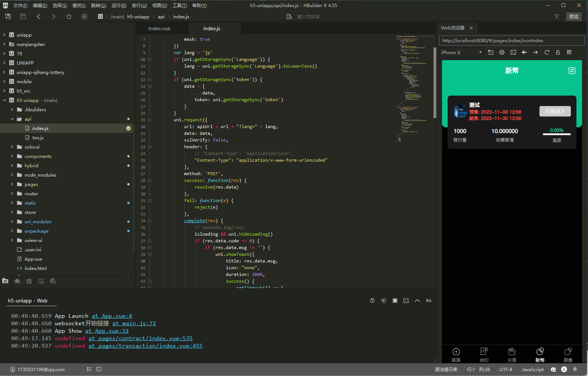Viewport: 588px width, 376px height.
Task: Open the 資產 tab in preview
Action: coord(568,355)
